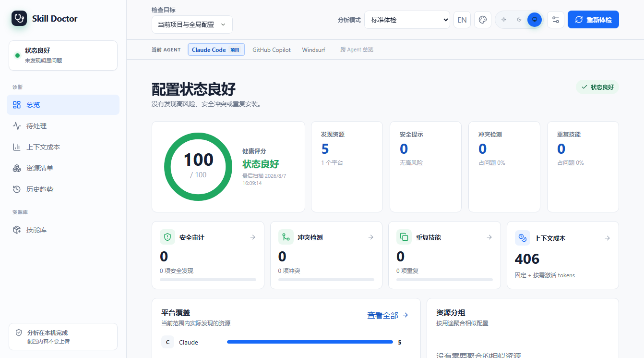
Task: Click the copy icon on 重复技能 card
Action: (x=404, y=237)
